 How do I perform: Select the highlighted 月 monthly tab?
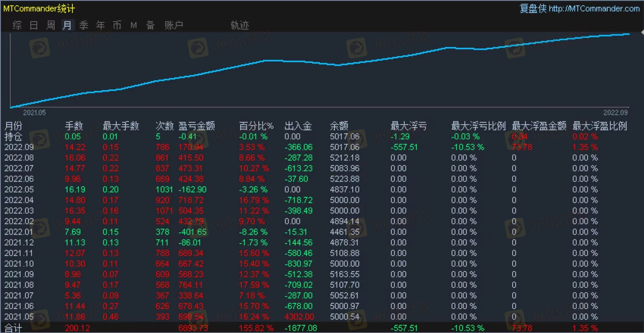[67, 25]
